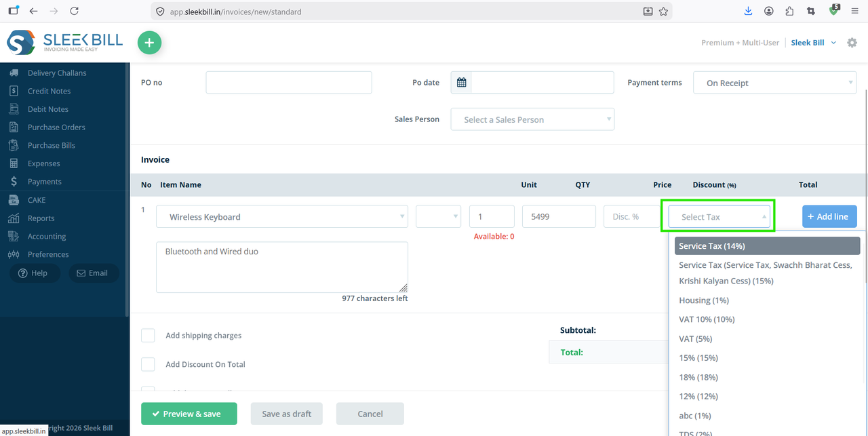
Task: Open the browser account profile icon
Action: [769, 11]
